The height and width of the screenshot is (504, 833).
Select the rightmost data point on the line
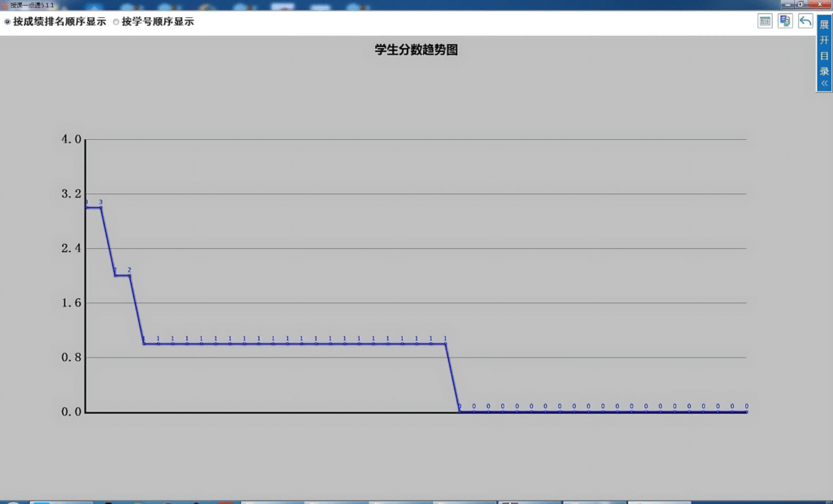coord(746,411)
